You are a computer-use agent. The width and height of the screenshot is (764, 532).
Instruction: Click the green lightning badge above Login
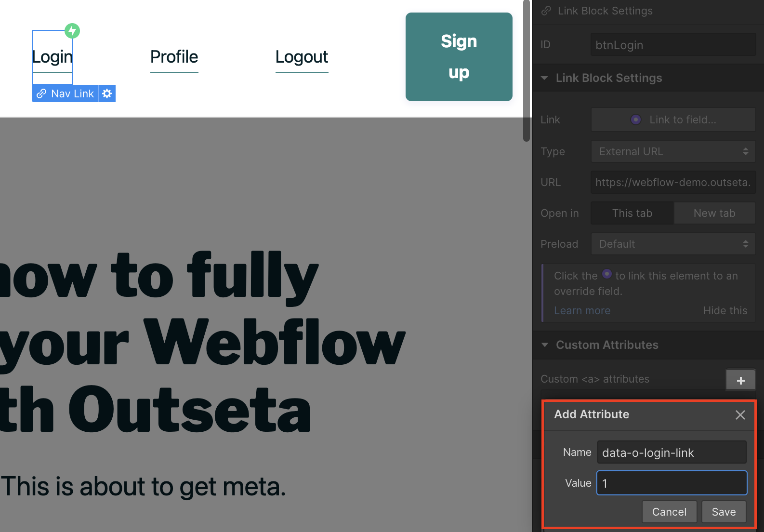click(72, 30)
